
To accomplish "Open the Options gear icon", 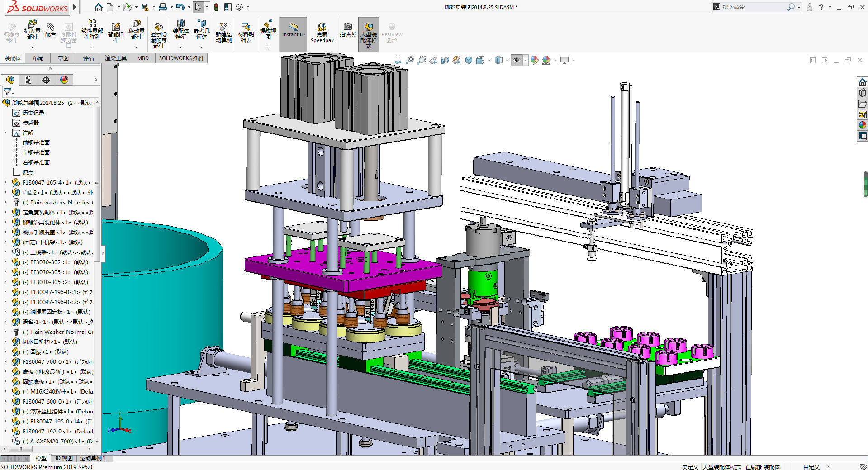I will point(239,7).
